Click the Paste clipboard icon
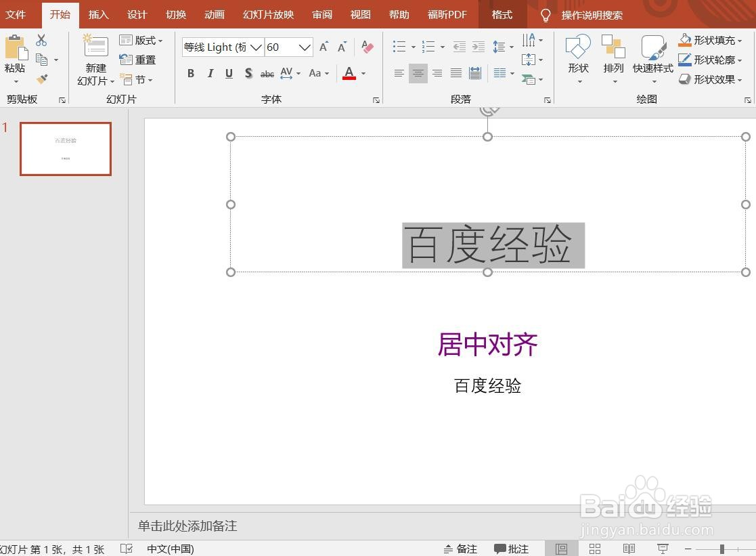 pyautogui.click(x=16, y=48)
